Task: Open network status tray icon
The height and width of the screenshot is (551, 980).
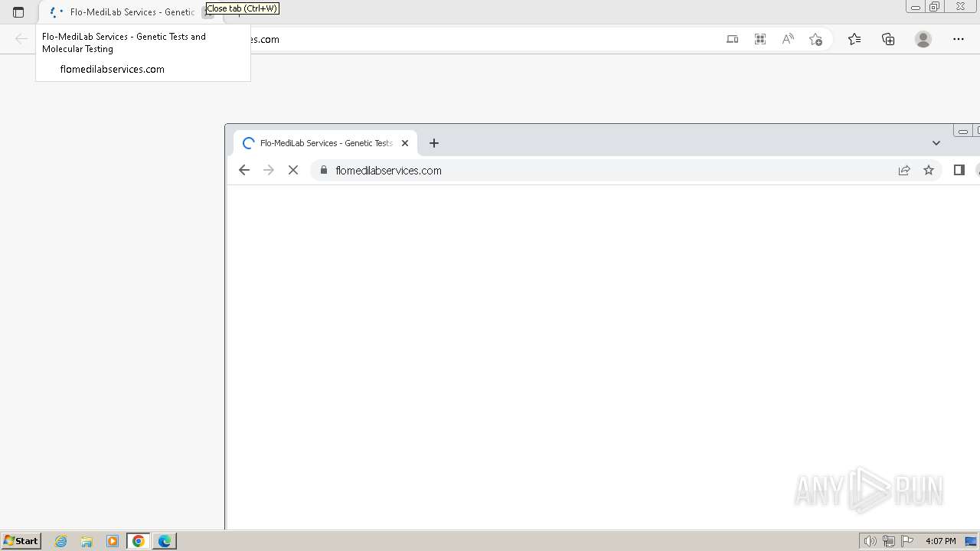Action: 889,541
